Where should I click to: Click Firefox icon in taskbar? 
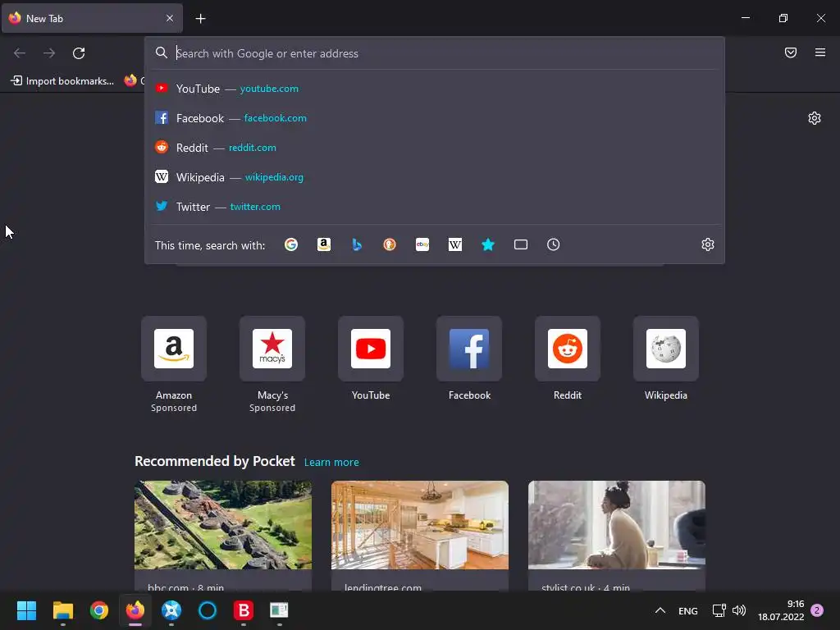(135, 610)
